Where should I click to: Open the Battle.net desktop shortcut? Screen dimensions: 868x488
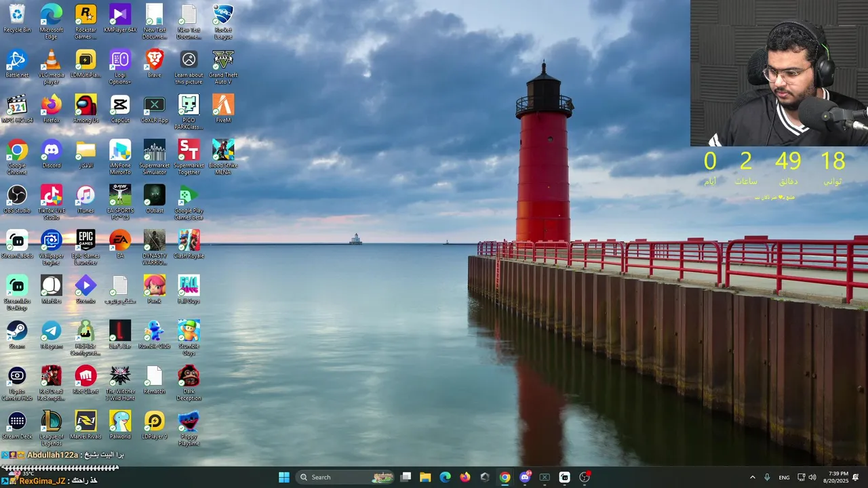pyautogui.click(x=17, y=64)
